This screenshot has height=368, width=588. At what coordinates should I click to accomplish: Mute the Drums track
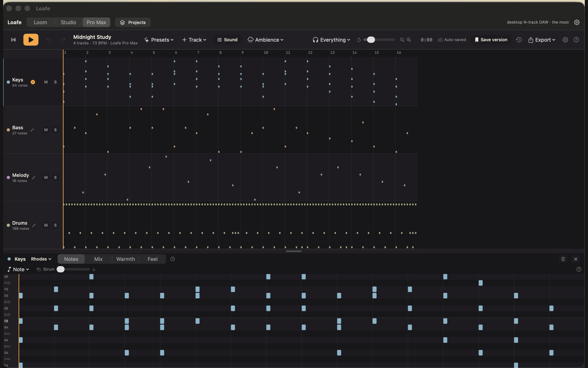coord(46,225)
